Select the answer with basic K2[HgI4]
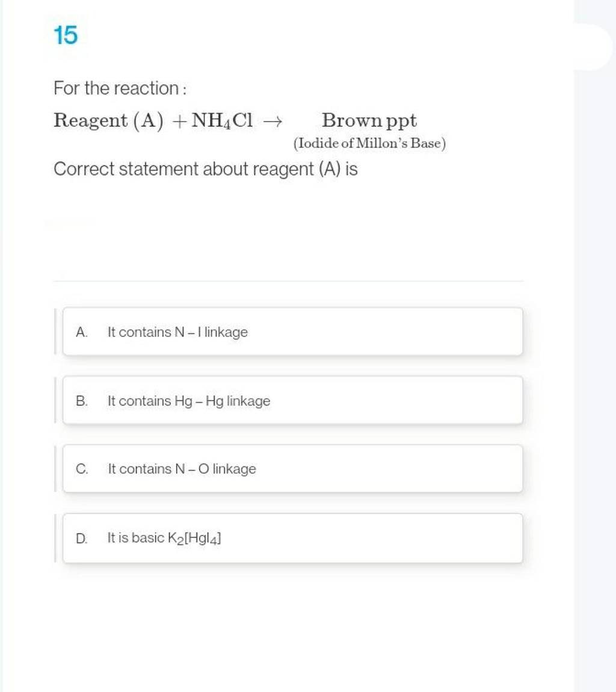Screen dimensions: 616x692 (x=292, y=538)
